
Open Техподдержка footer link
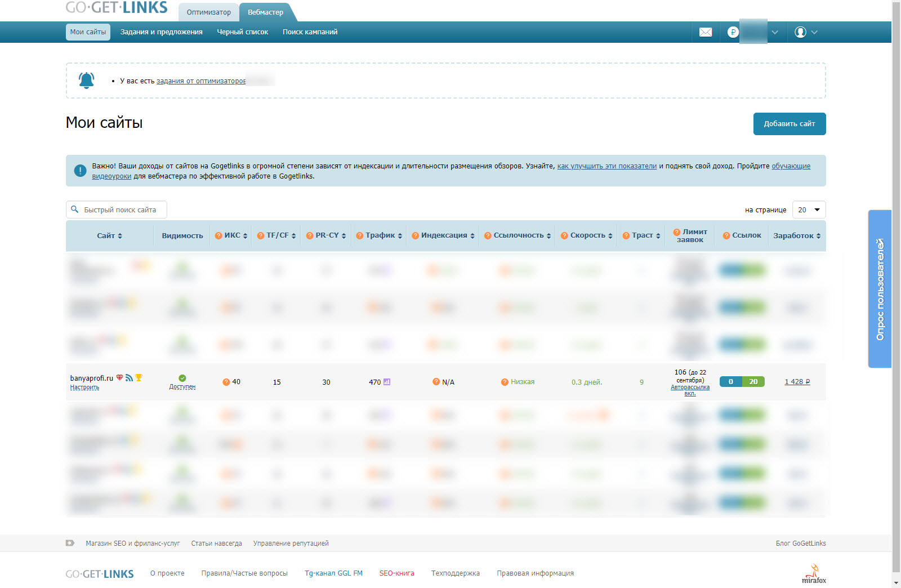point(456,573)
